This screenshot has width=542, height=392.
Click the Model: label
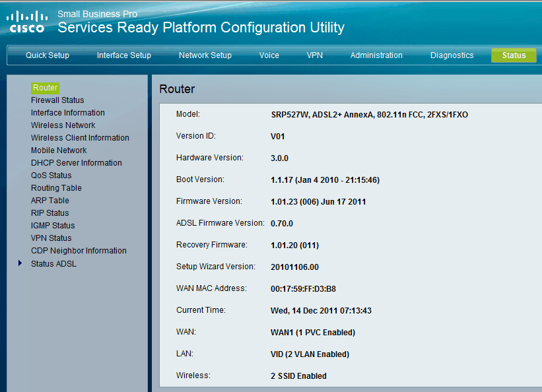[x=188, y=114]
